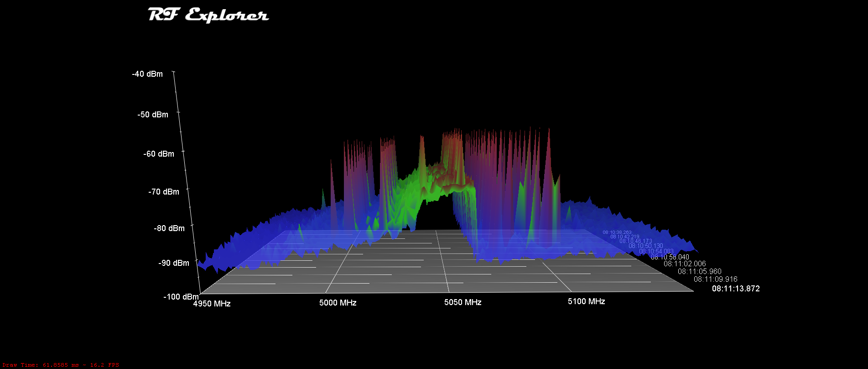Click the 08:11:09.916 timestamp
Screen dimensions: 868x369
click(x=715, y=279)
